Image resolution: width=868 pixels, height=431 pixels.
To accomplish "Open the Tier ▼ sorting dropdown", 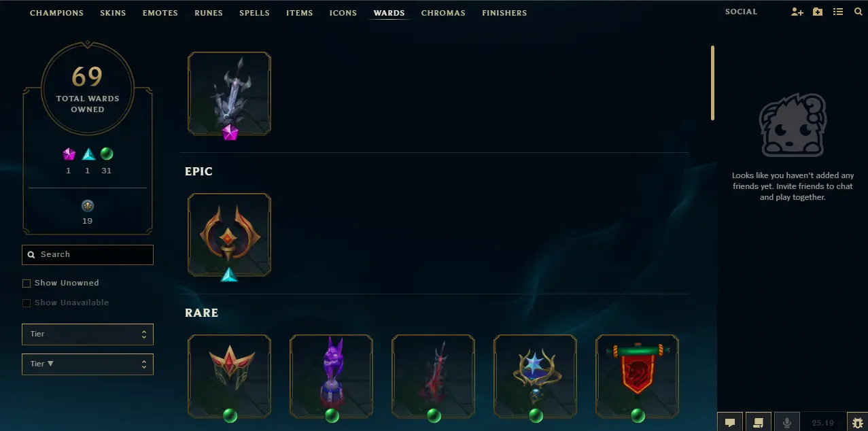I will tap(88, 364).
